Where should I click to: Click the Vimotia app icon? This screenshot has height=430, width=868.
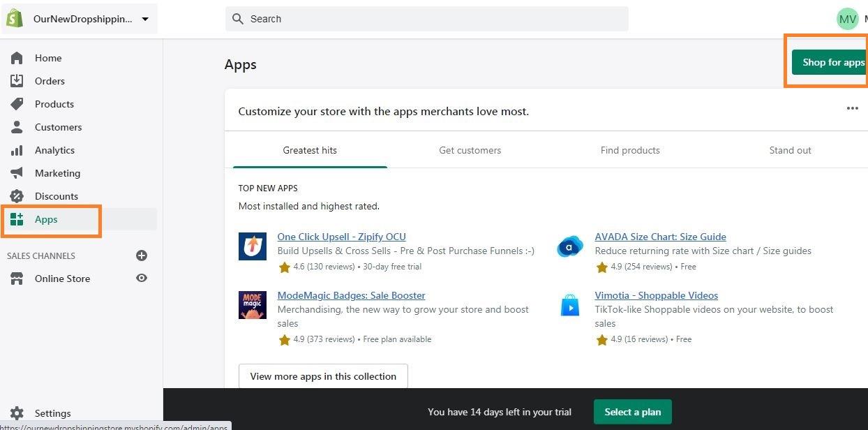570,305
